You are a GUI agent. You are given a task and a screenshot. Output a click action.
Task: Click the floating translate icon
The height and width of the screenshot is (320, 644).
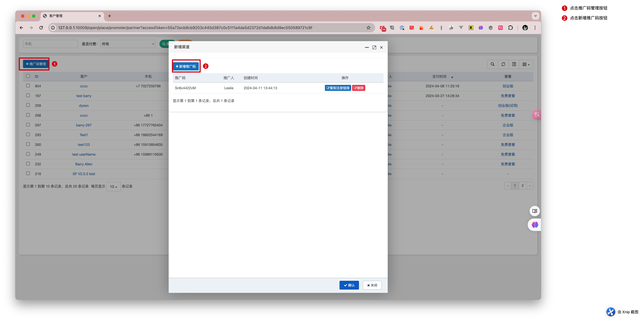pos(537,115)
